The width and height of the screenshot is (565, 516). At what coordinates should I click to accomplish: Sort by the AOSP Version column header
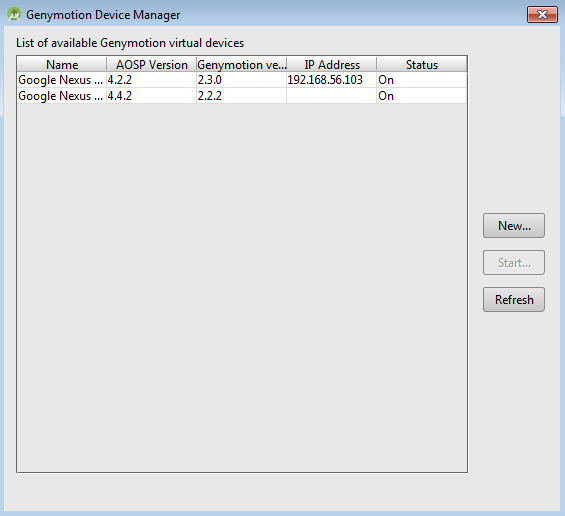(151, 65)
